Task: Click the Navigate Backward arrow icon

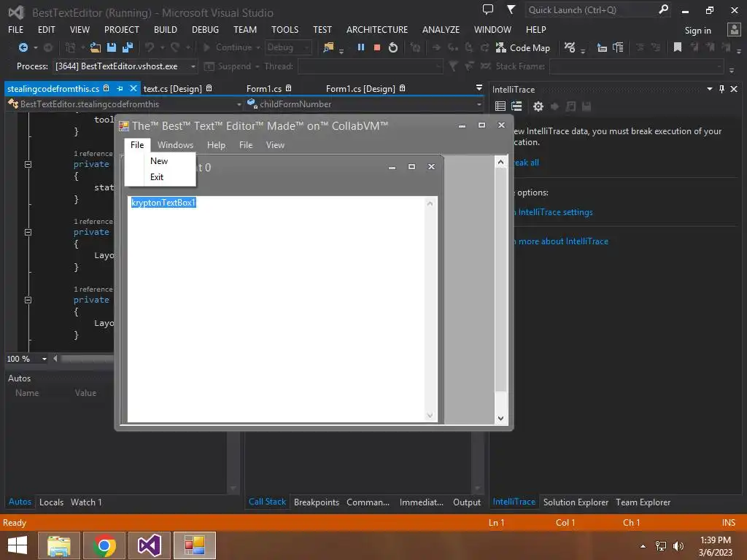Action: pos(23,47)
